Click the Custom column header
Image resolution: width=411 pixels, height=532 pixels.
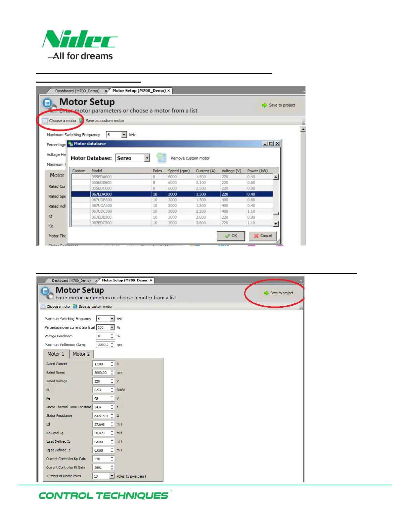pos(81,171)
